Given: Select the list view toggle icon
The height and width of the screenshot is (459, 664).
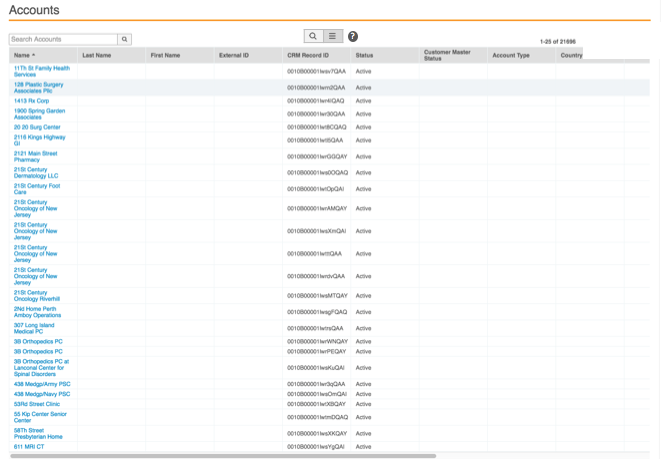Looking at the screenshot, I should (333, 36).
